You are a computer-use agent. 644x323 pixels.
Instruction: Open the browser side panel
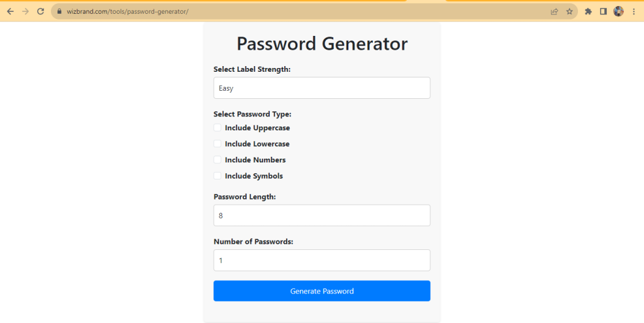[603, 11]
